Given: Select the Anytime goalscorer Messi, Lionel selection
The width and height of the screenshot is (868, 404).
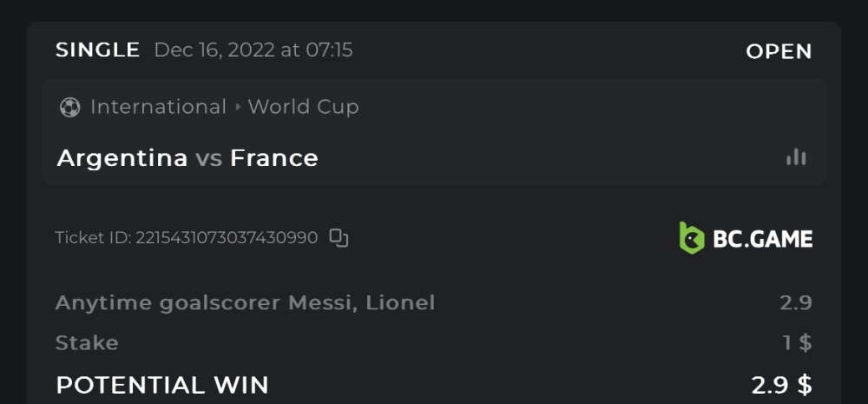Looking at the screenshot, I should [245, 302].
